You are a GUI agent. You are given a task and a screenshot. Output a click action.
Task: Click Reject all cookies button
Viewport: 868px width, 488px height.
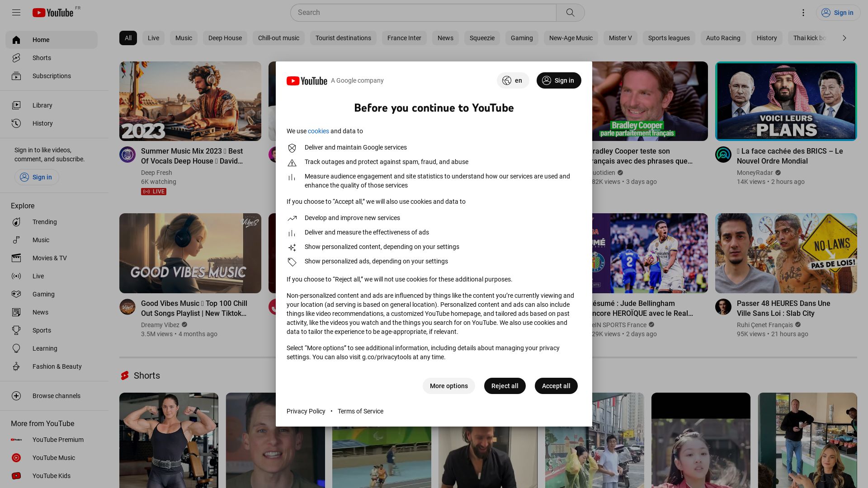point(505,386)
